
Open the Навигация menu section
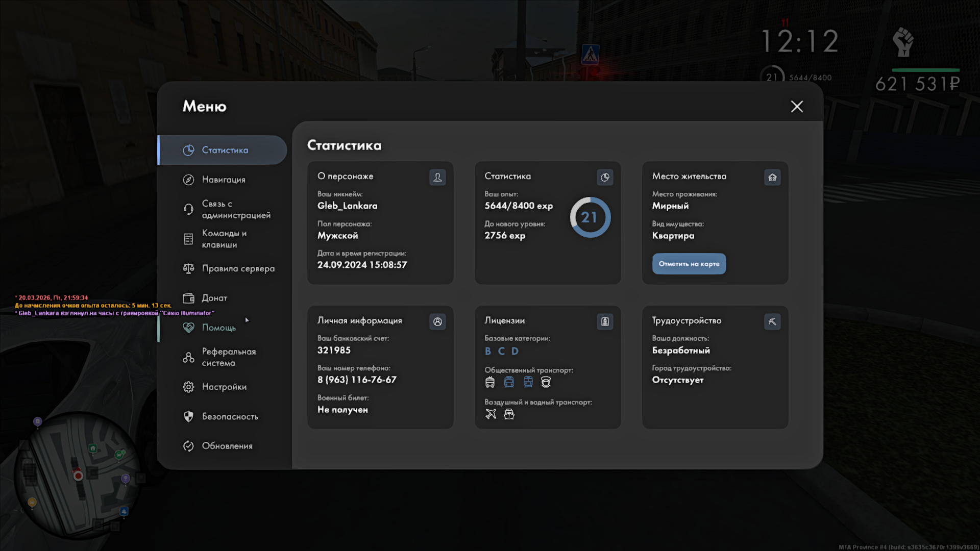click(224, 180)
